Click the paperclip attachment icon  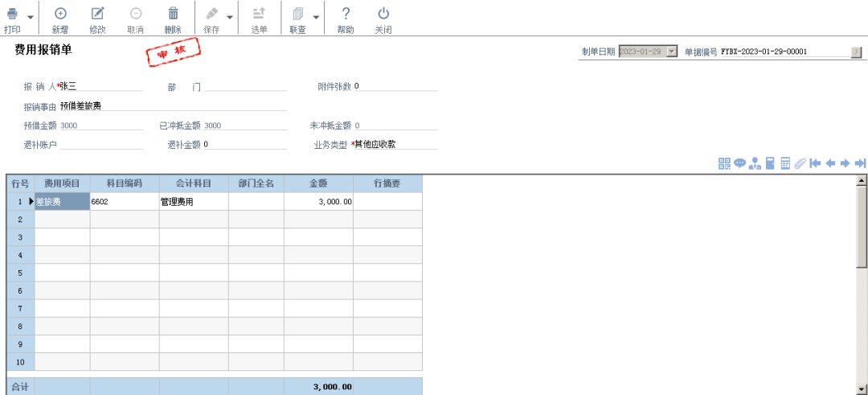coord(800,163)
